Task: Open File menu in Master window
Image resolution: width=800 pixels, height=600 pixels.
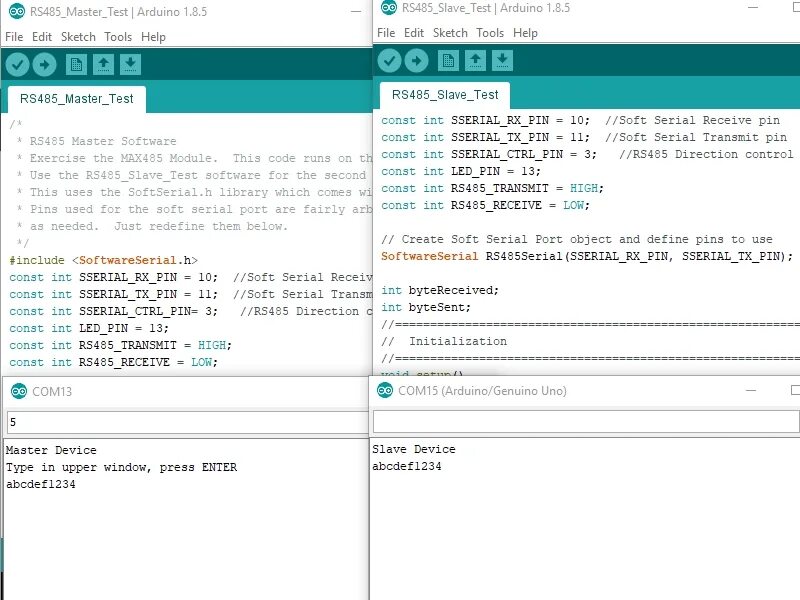Action: click(x=14, y=37)
